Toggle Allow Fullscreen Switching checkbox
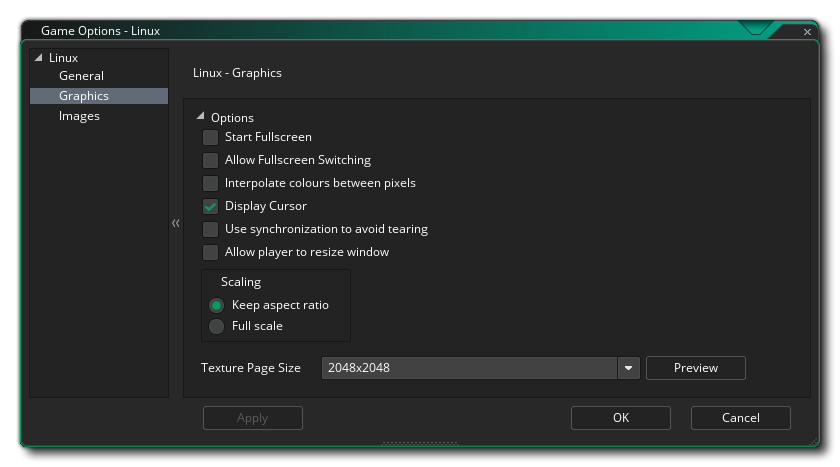 coord(210,160)
